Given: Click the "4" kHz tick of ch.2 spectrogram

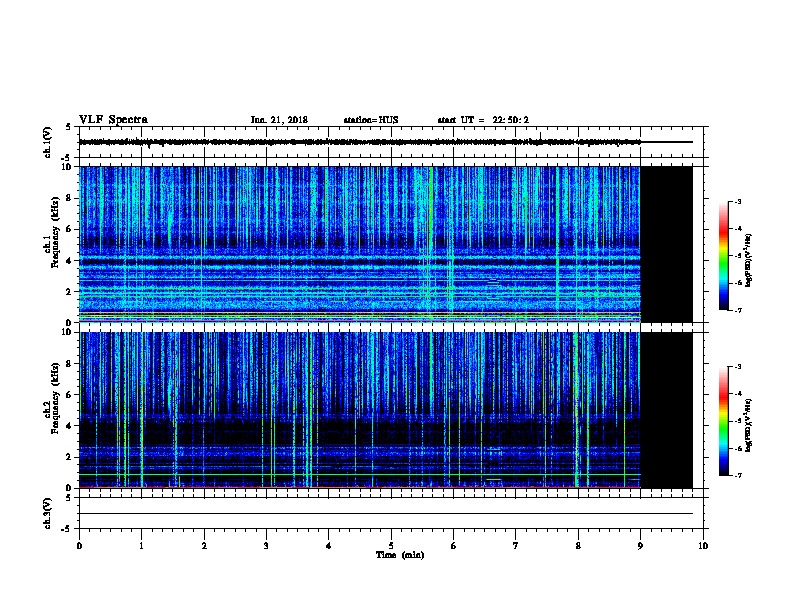Looking at the screenshot, I should [x=70, y=426].
